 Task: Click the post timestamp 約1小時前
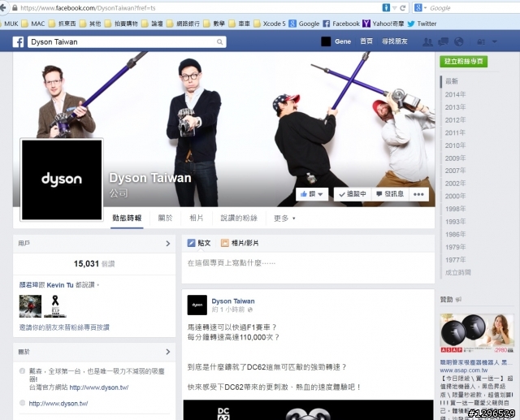pyautogui.click(x=228, y=310)
